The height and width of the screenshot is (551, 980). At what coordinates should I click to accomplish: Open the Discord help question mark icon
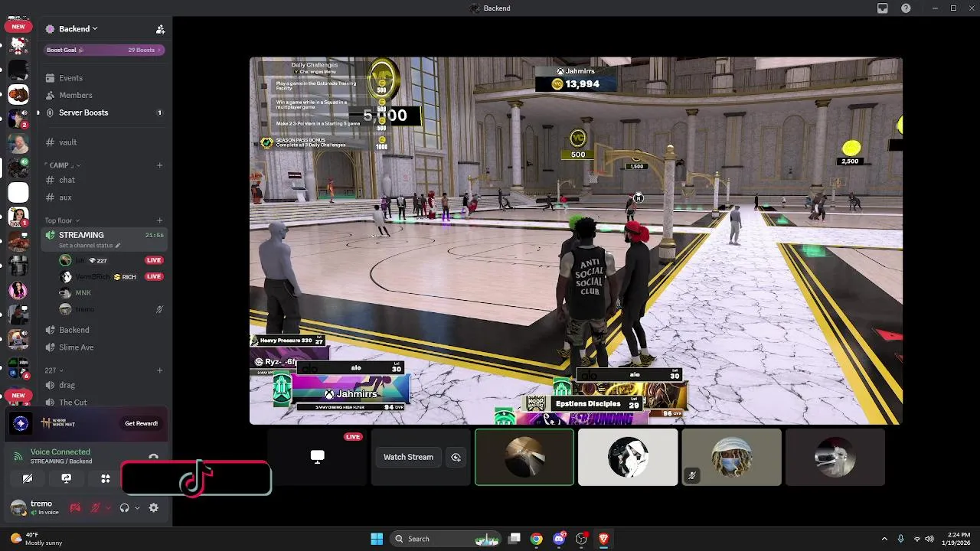click(x=906, y=8)
